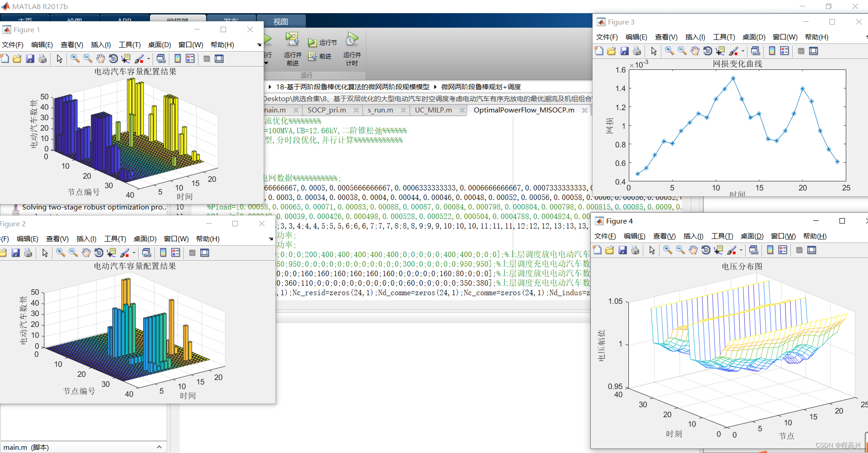Click Show Plot Tools icon in Figure 1
Image resolution: width=868 pixels, height=453 pixels.
pos(219,58)
